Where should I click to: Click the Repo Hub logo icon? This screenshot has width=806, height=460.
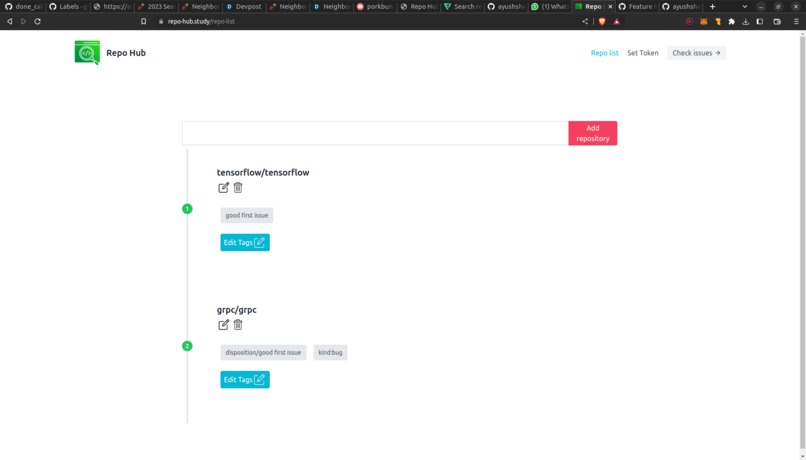(87, 52)
